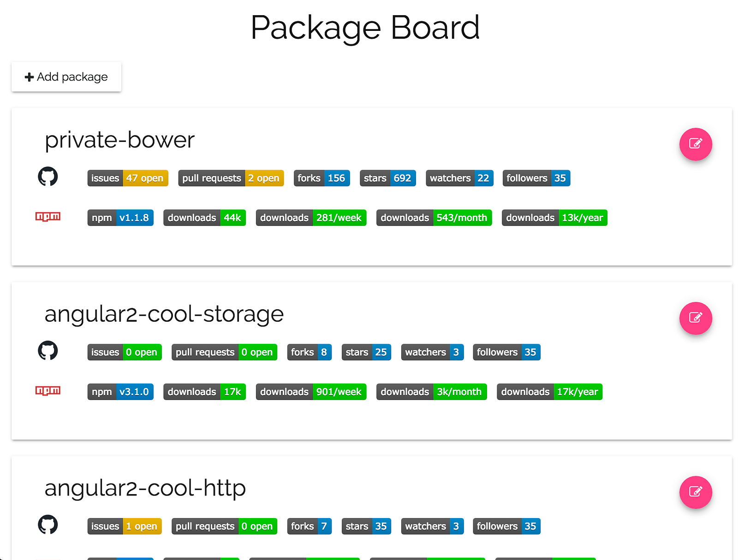Click the forks 156 badge
Image resolution: width=738 pixels, height=560 pixels.
pos(321,178)
